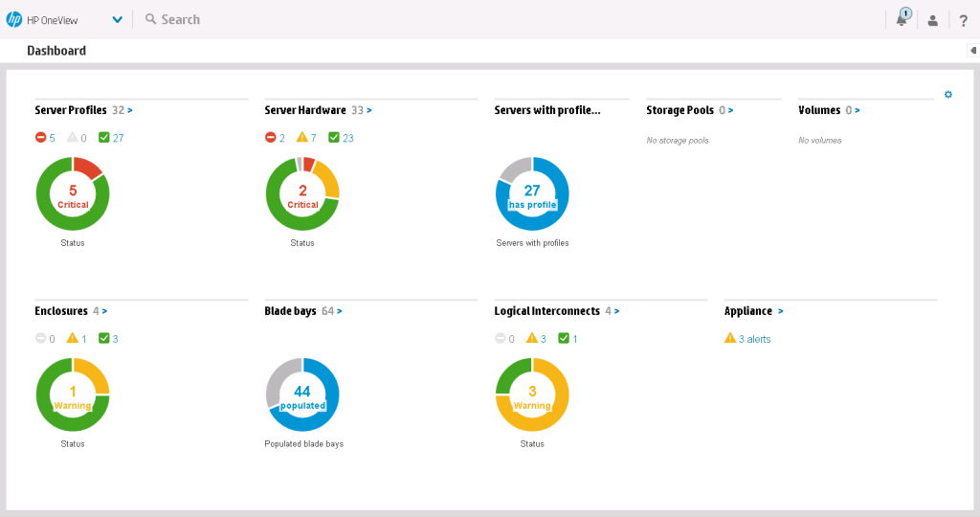Expand the collapsed side panel arrow
Screen dimensions: 980x517
click(x=972, y=51)
